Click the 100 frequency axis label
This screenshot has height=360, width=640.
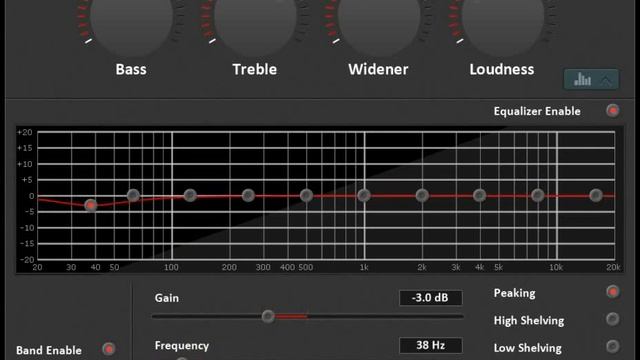(x=171, y=267)
